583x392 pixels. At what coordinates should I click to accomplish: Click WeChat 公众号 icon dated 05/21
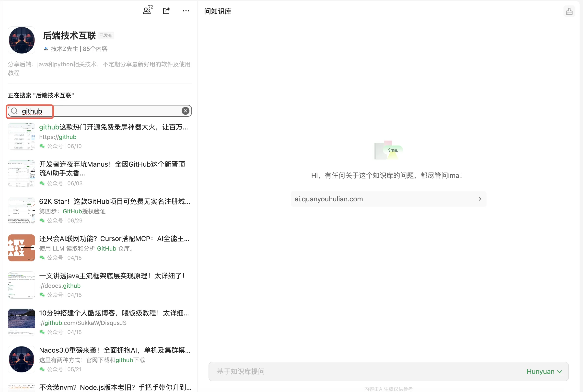point(42,369)
